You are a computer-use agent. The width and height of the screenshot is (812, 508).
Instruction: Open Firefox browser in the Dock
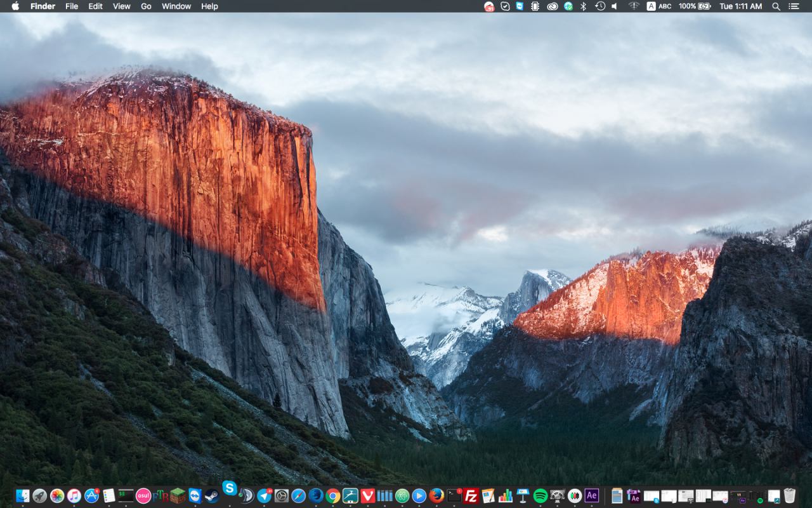[436, 496]
